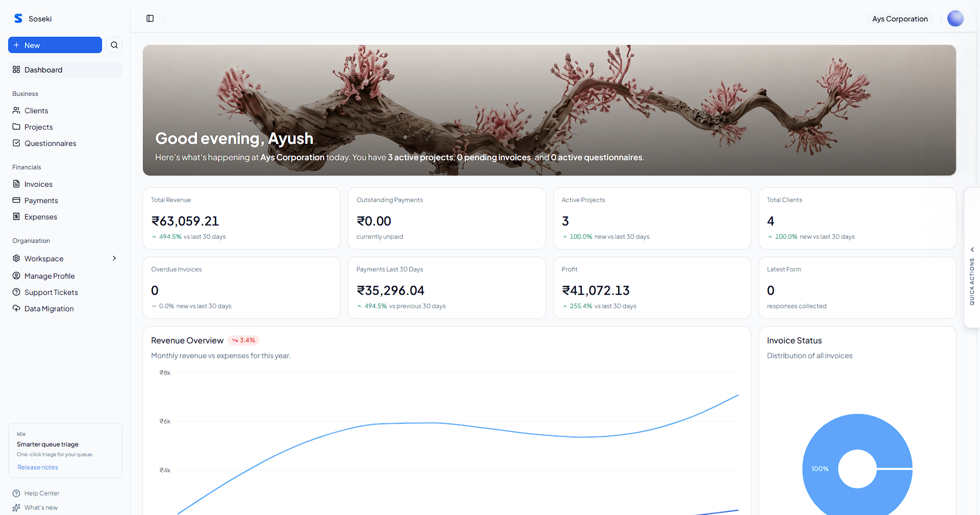Click the Outstanding Payments ₹0.00 value

(374, 221)
